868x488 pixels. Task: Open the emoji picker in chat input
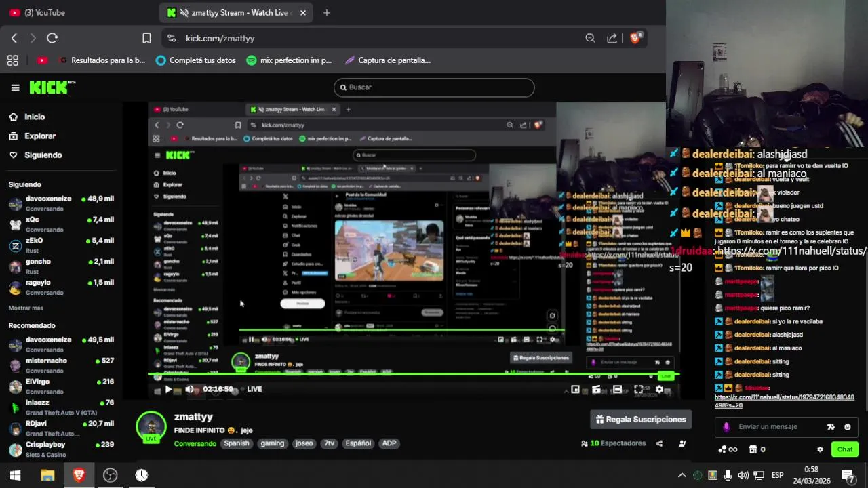[847, 427]
